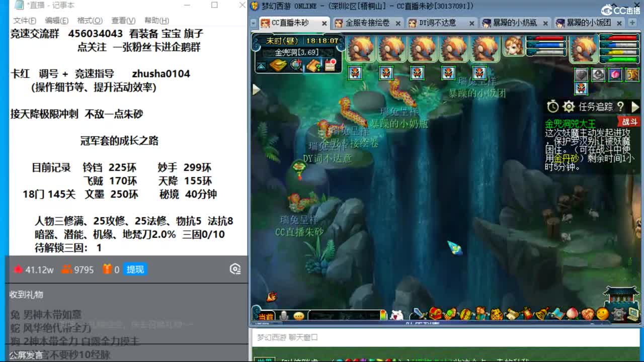Screen dimensions: 644x362
Task: Expand the left side panel triangle
Action: coord(257,89)
